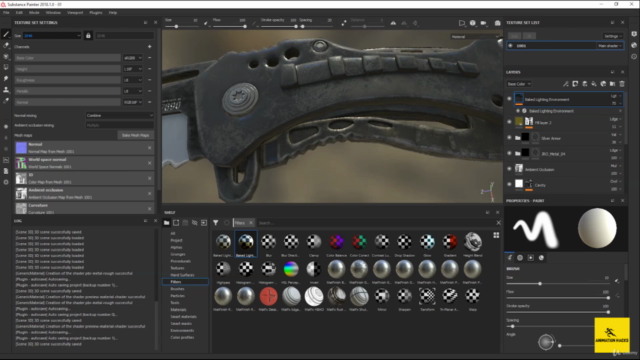Image resolution: width=640 pixels, height=360 pixels.
Task: Remove the Base Color channel
Action: 149,58
